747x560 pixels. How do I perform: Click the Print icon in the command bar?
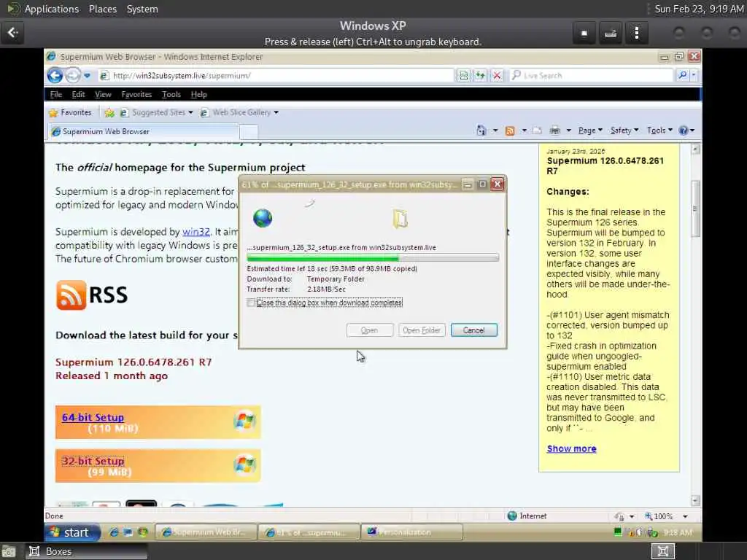tap(554, 131)
